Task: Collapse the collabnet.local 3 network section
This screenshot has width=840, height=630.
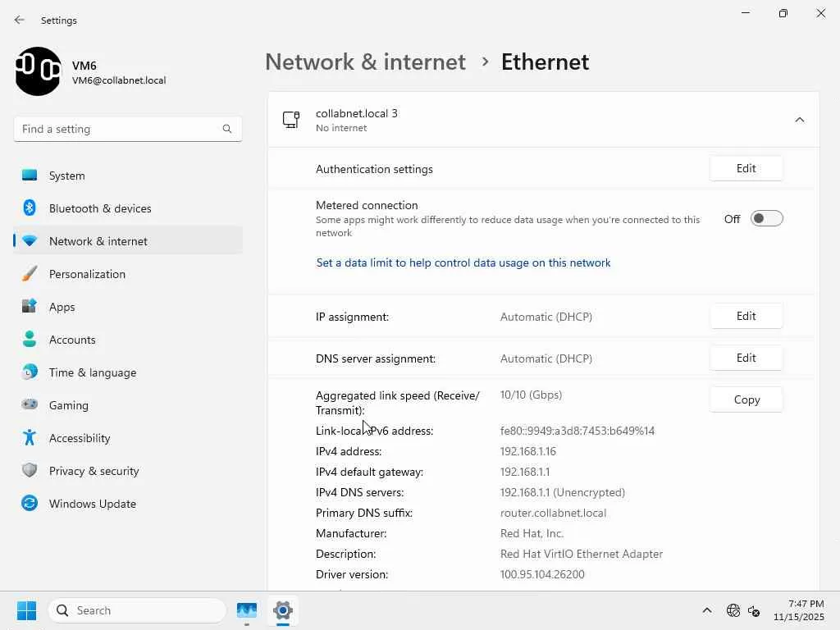Action: pyautogui.click(x=799, y=120)
